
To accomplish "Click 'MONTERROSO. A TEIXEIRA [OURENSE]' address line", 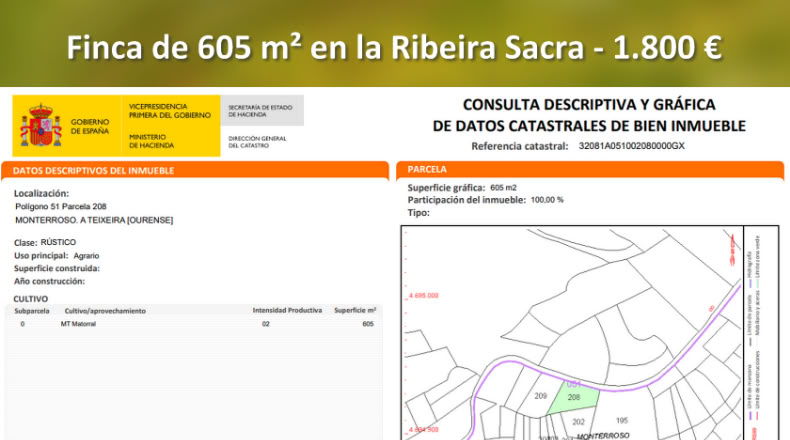I will pyautogui.click(x=94, y=220).
